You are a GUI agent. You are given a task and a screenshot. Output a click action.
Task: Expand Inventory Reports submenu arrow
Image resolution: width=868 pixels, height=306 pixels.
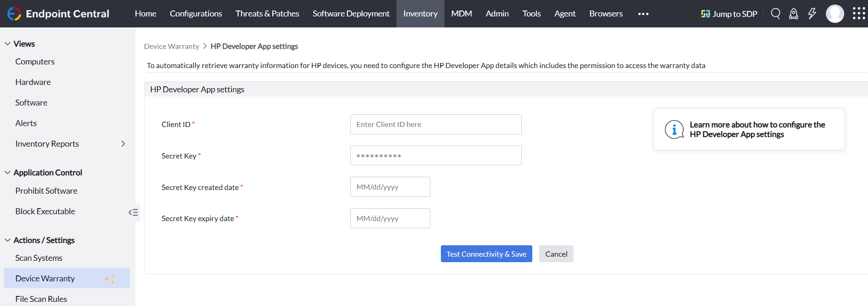[x=123, y=144]
